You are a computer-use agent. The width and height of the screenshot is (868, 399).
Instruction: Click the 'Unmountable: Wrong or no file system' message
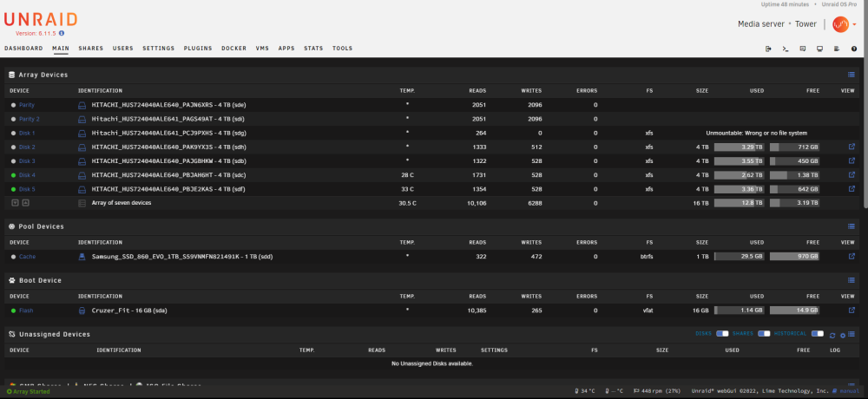click(x=756, y=133)
